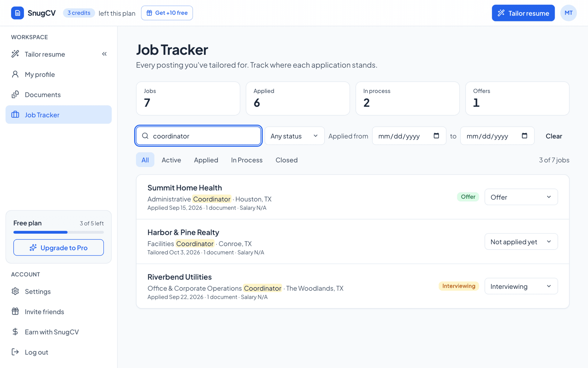588x368 pixels.
Task: Open Documents in the sidebar
Action: pyautogui.click(x=58, y=95)
